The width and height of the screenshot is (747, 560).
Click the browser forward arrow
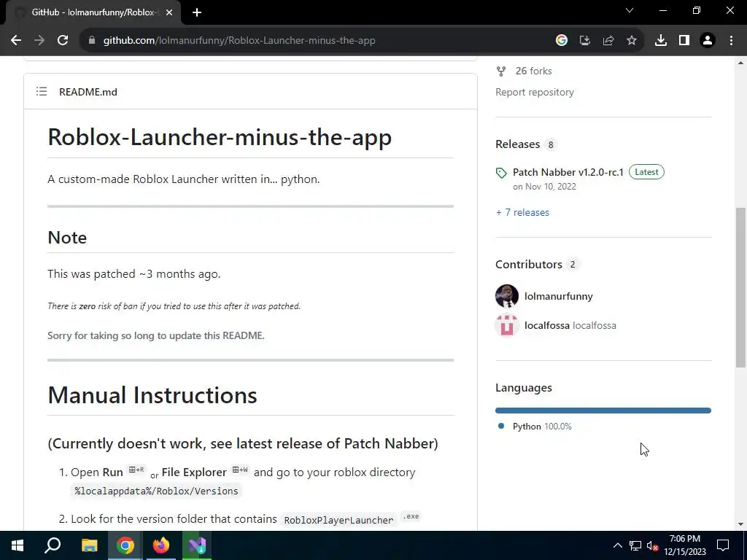tap(39, 41)
